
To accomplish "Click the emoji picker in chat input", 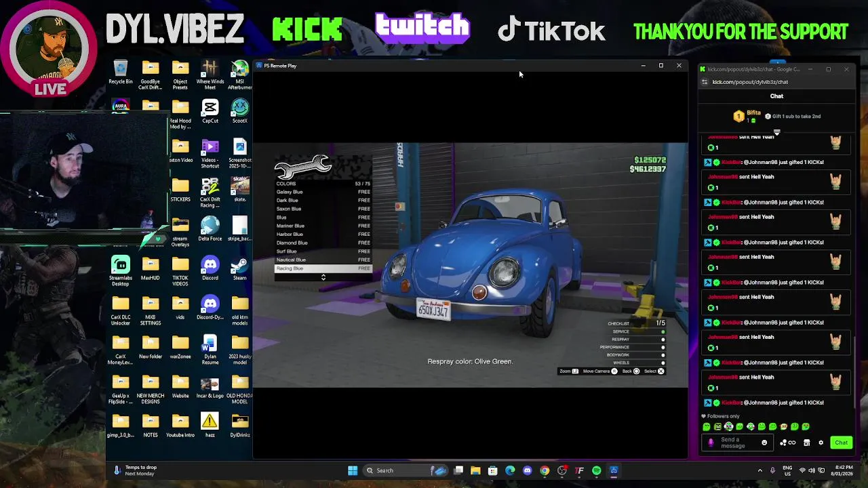I will click(764, 443).
